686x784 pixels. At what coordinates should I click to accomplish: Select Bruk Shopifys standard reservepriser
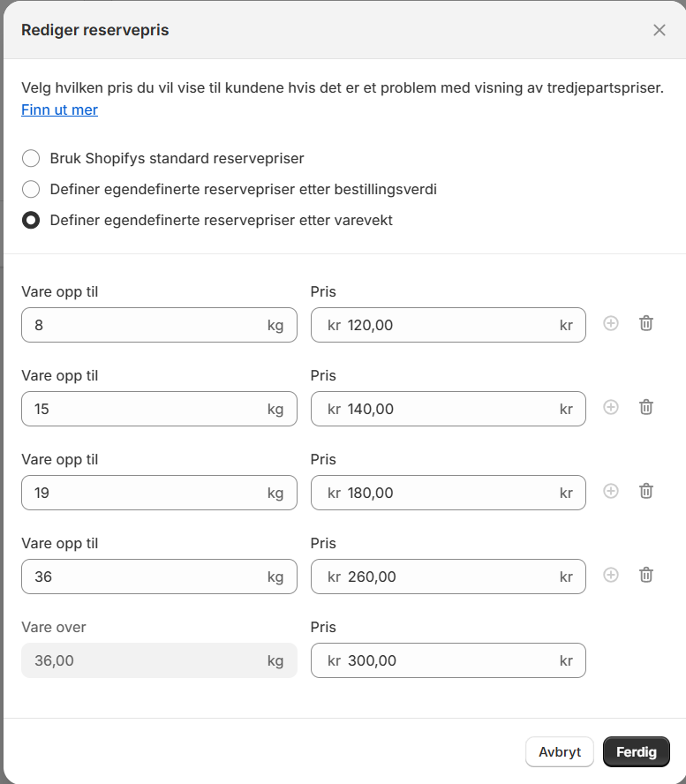tap(31, 158)
